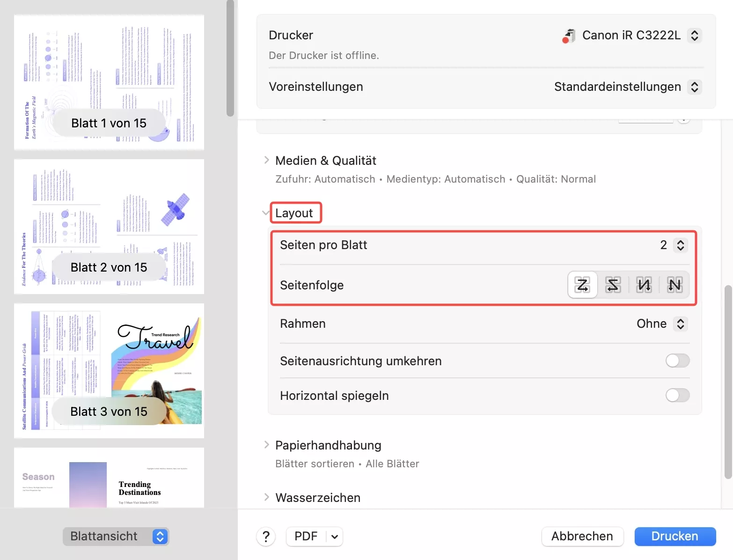Select reversed N page order icon
Screen dimensions: 733x560
674,285
